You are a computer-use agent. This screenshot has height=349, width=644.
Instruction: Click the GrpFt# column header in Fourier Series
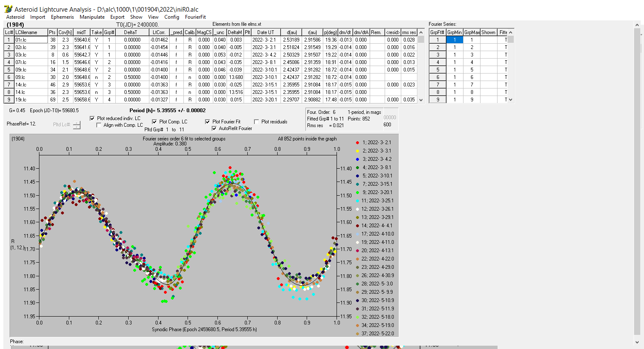[437, 32]
